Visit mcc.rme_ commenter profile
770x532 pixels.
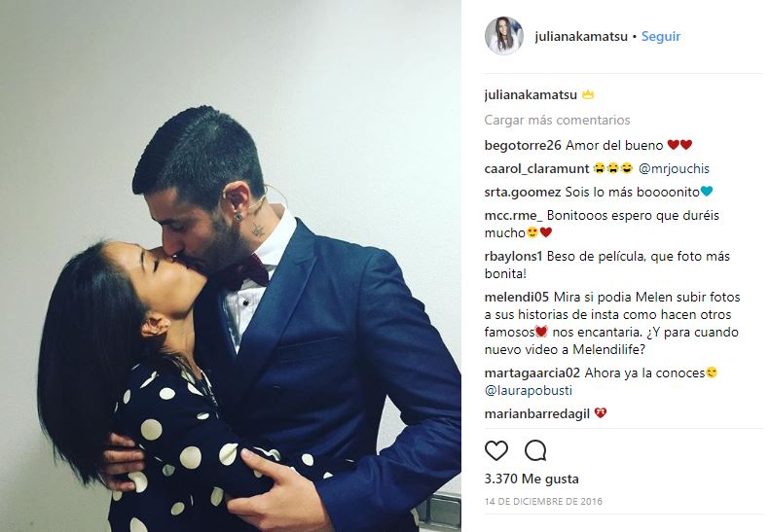(x=513, y=216)
